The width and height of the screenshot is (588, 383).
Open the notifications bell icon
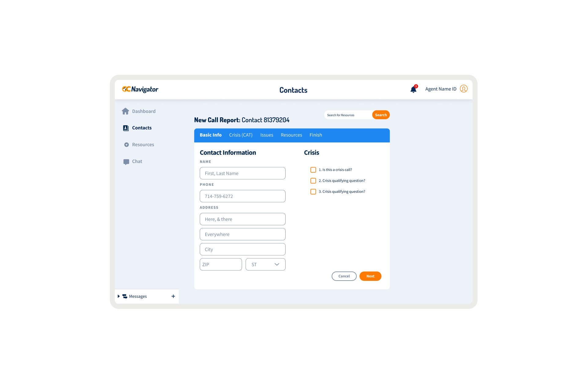413,89
